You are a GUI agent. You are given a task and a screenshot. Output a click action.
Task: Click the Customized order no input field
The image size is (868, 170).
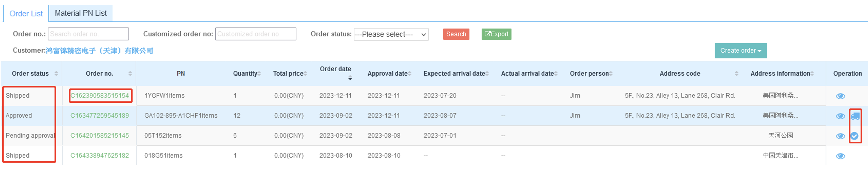tap(256, 34)
